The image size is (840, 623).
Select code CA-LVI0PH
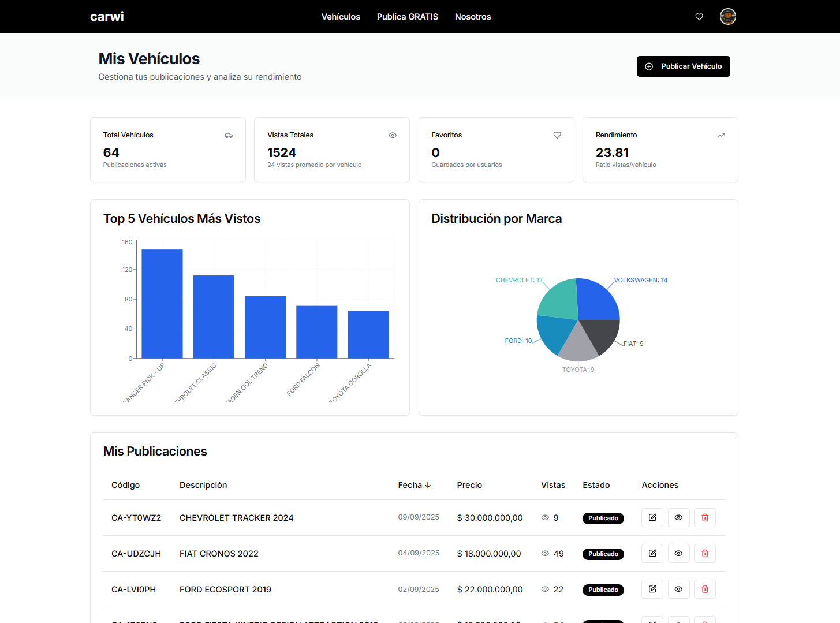[x=134, y=590]
